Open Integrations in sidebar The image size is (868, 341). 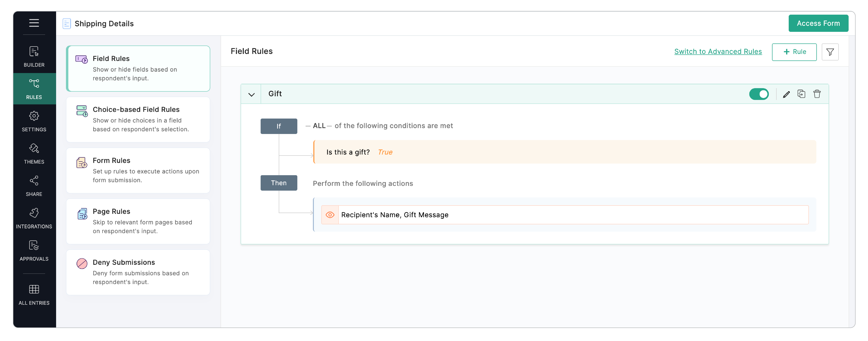point(34,218)
